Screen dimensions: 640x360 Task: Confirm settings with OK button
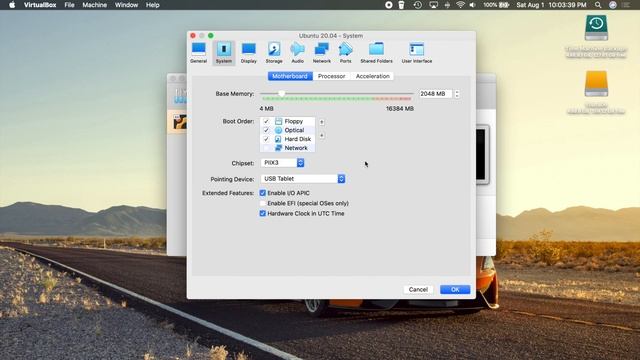point(455,289)
